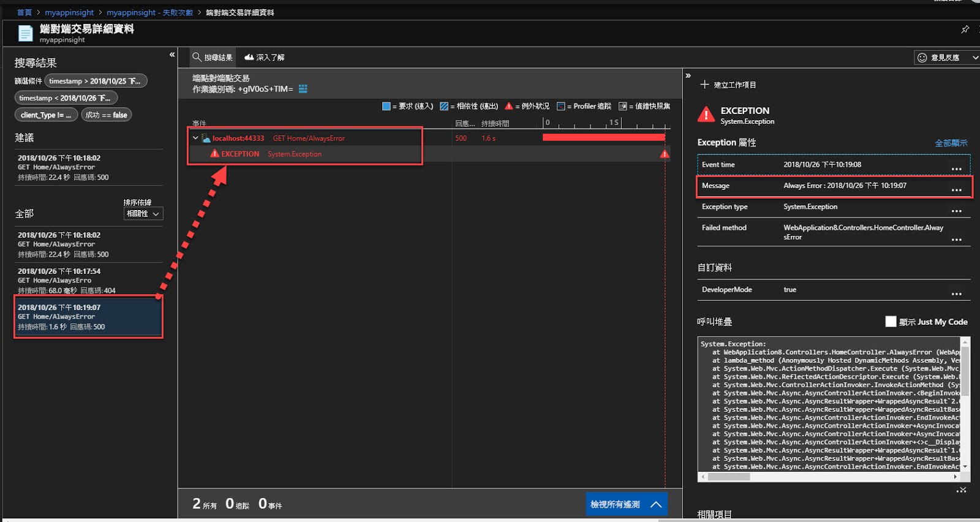Click the 0 追蹤 trace count
Image resolution: width=980 pixels, height=522 pixels.
pyautogui.click(x=238, y=504)
